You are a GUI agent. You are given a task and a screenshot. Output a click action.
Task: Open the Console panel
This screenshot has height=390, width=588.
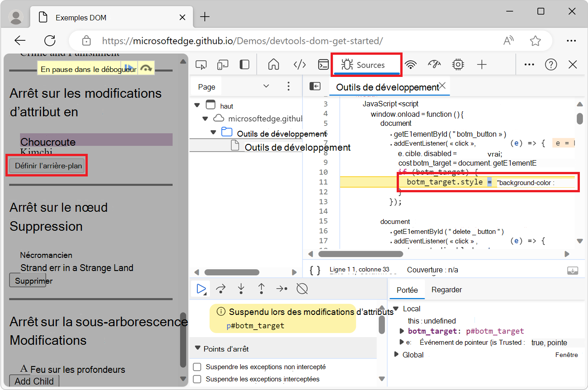click(x=323, y=64)
